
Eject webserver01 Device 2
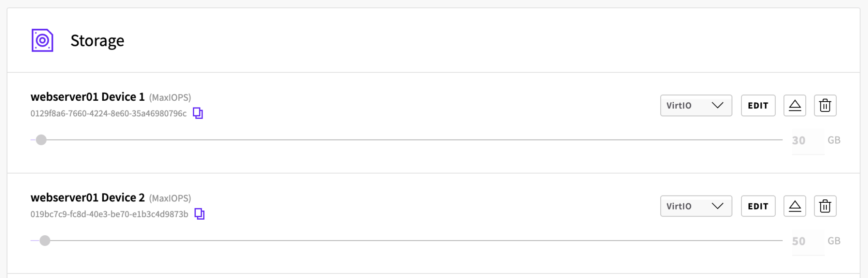click(794, 206)
